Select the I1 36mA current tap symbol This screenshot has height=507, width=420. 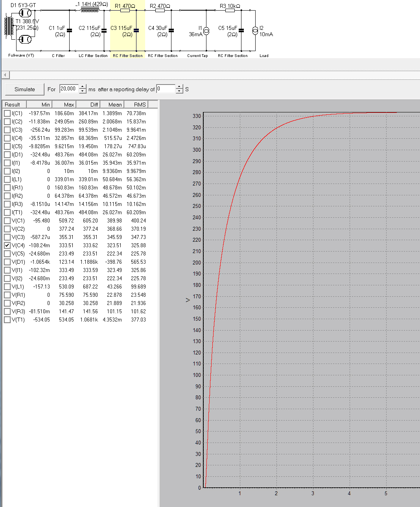tap(206, 31)
